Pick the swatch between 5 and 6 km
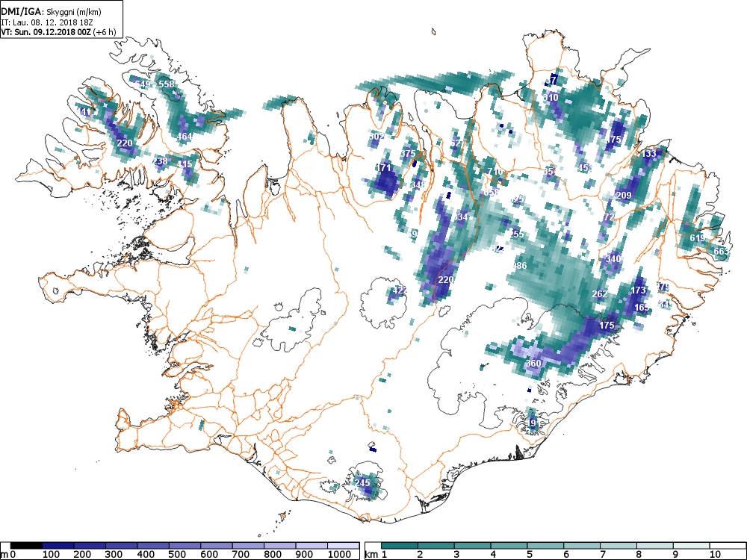The width and height of the screenshot is (747, 560). [545, 545]
